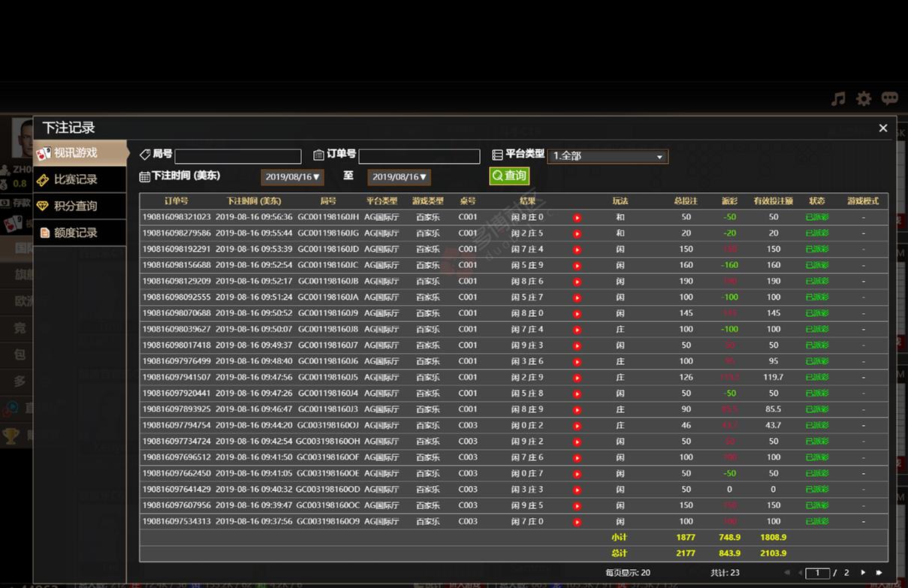
Task: Click the 总投注 column header
Action: (686, 201)
